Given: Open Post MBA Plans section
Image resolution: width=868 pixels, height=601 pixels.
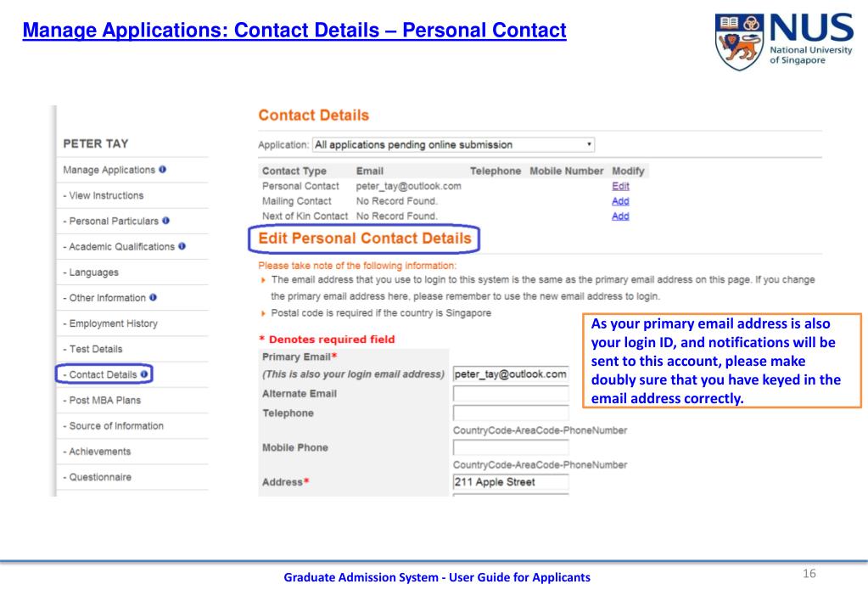Looking at the screenshot, I should click(x=102, y=400).
